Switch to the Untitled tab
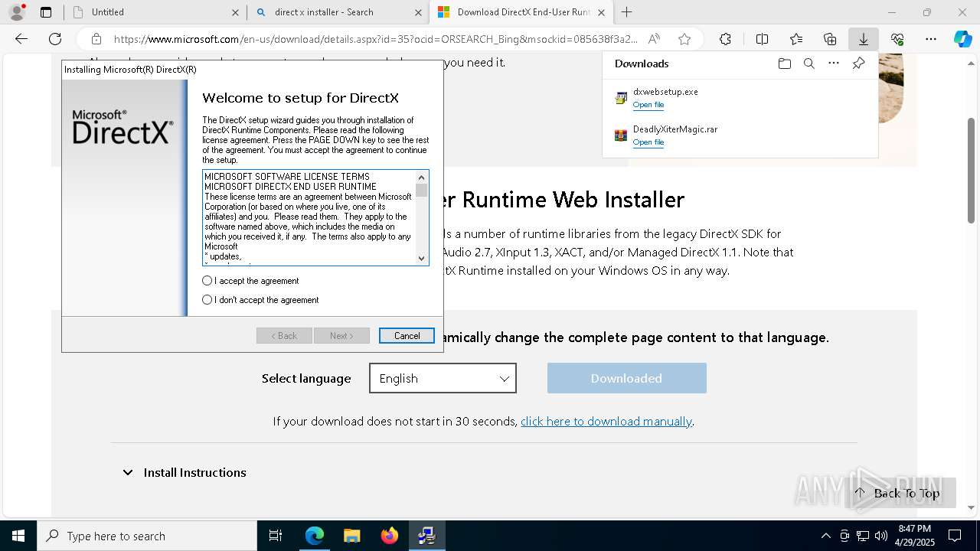Viewport: 980px width, 551px height. (x=153, y=12)
